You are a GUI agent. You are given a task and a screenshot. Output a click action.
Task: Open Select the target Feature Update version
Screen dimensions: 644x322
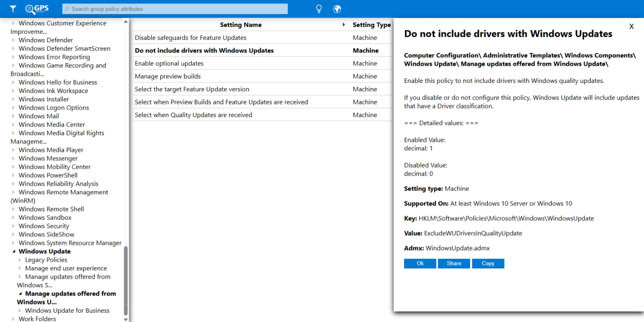click(x=192, y=89)
